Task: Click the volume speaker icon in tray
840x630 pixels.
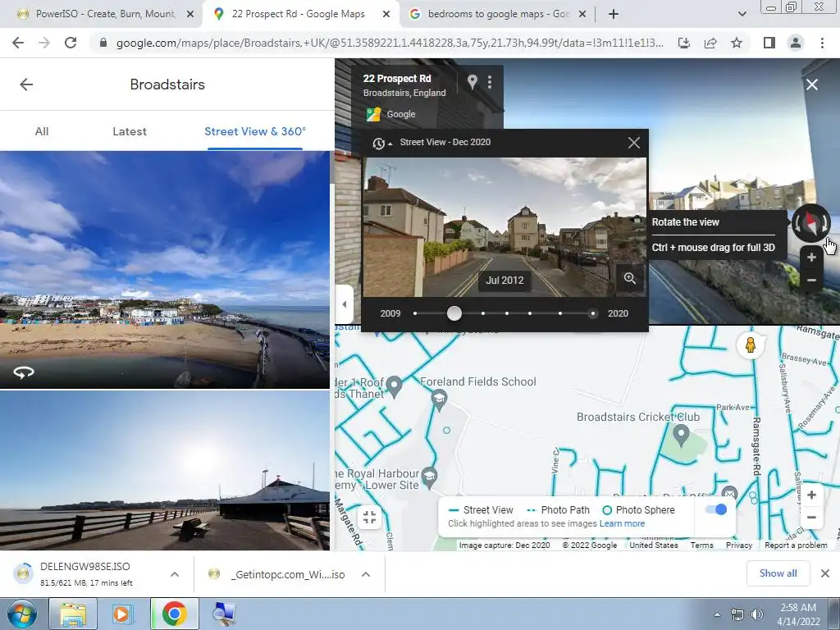Action: click(756, 614)
